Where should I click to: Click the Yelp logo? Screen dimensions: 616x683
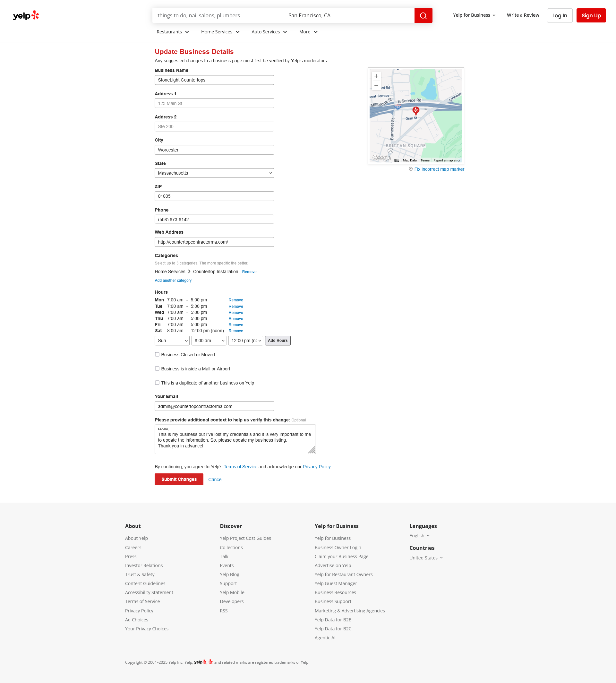[x=26, y=16]
